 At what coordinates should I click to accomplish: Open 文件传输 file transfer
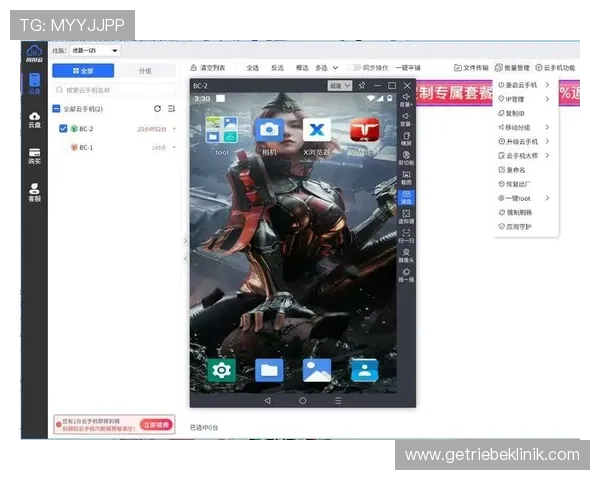coord(471,68)
